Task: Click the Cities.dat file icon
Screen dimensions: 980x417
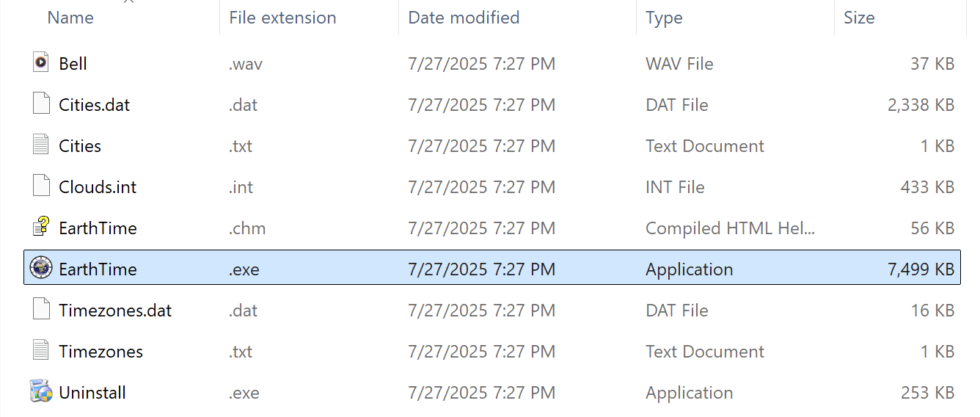Action: point(41,104)
